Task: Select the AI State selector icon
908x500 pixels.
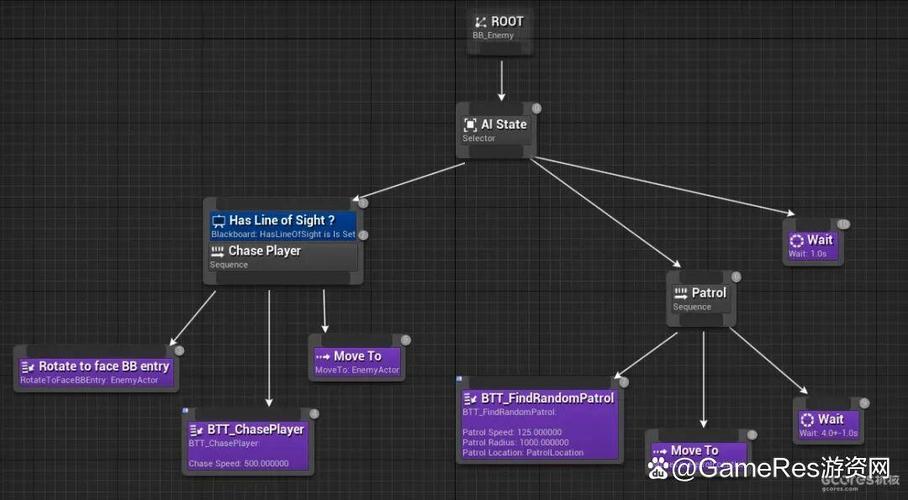Action: [x=470, y=125]
